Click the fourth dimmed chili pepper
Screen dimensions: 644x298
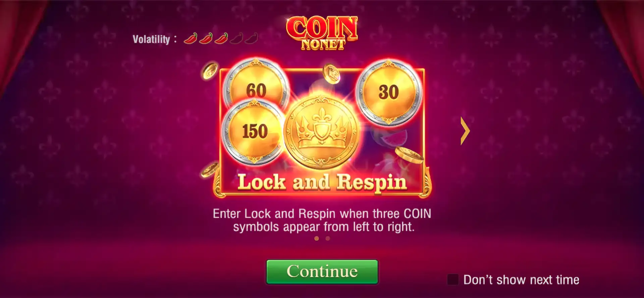point(236,38)
